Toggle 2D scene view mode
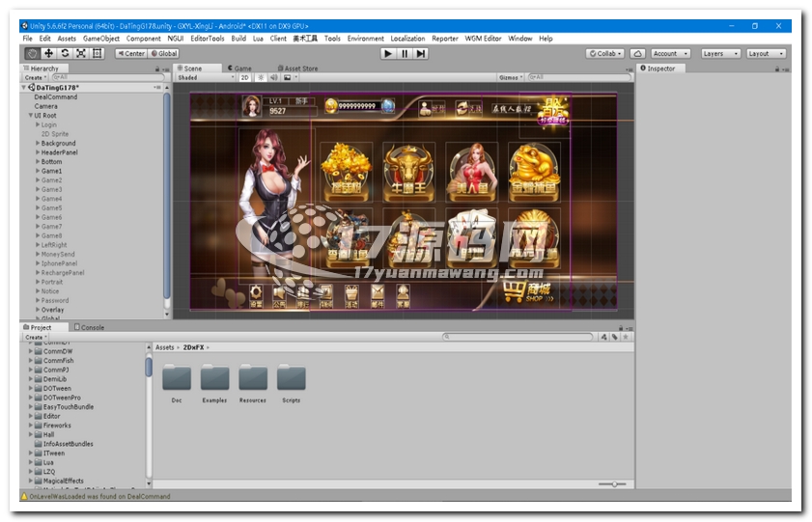Screen dimensions: 812x522 (x=245, y=77)
